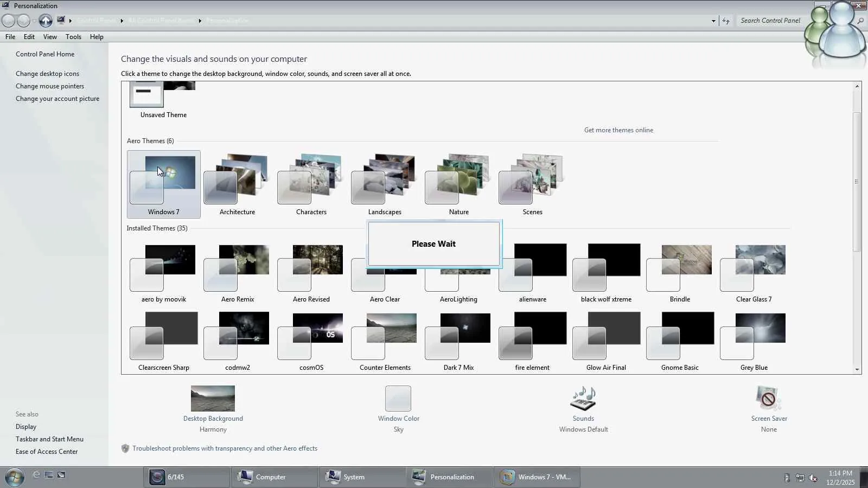This screenshot has width=868, height=488.
Task: Launch Internet Explorer from quick launch
Action: tap(36, 475)
